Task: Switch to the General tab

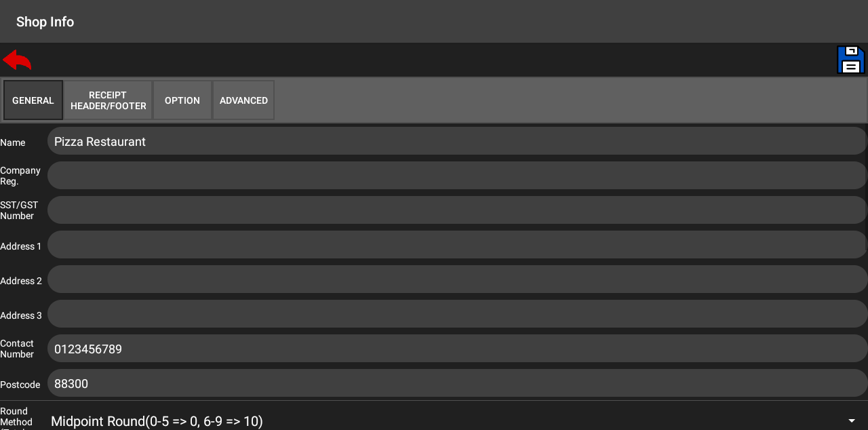Action: [33, 100]
